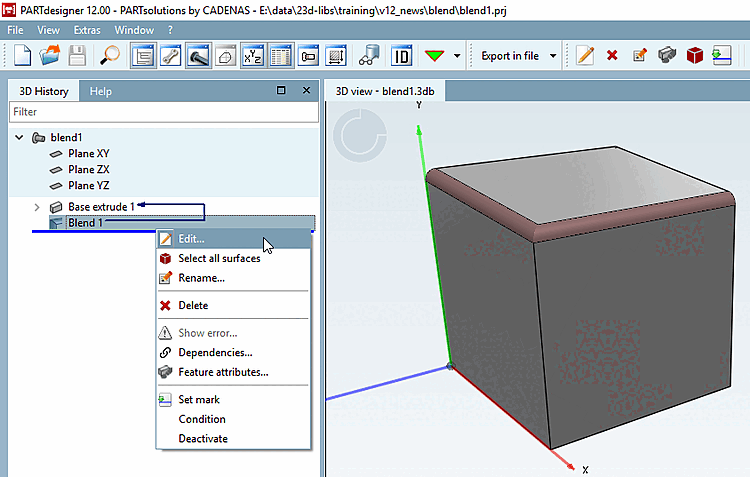Click the red X delete toolbar icon
Screen dimensions: 750x477
612,56
